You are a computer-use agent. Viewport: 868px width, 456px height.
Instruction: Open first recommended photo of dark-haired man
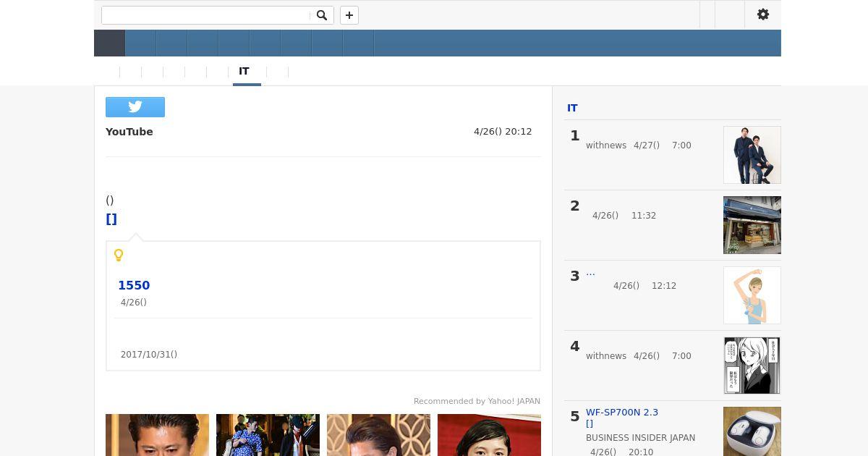pyautogui.click(x=157, y=435)
